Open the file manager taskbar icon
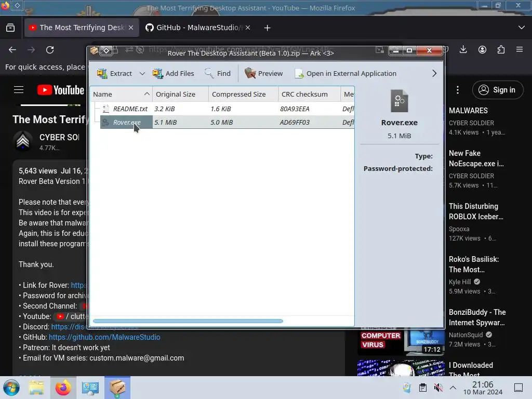 36,388
